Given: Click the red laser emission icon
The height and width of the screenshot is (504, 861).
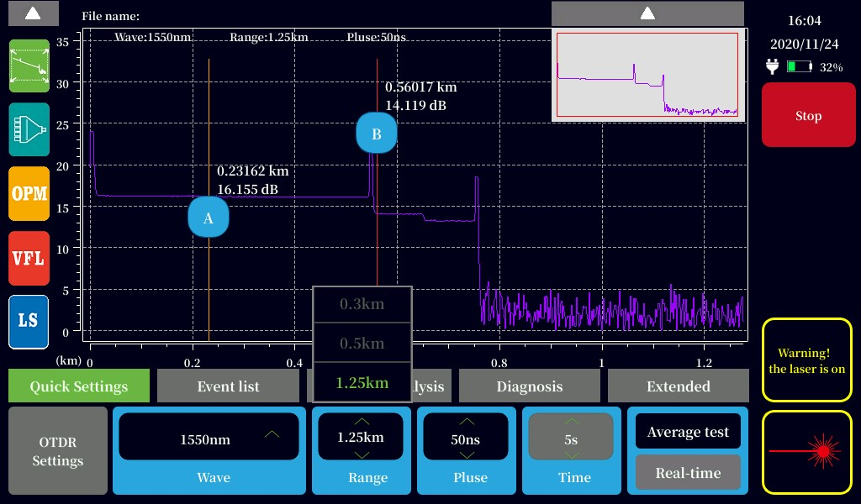Looking at the screenshot, I should click(x=806, y=451).
